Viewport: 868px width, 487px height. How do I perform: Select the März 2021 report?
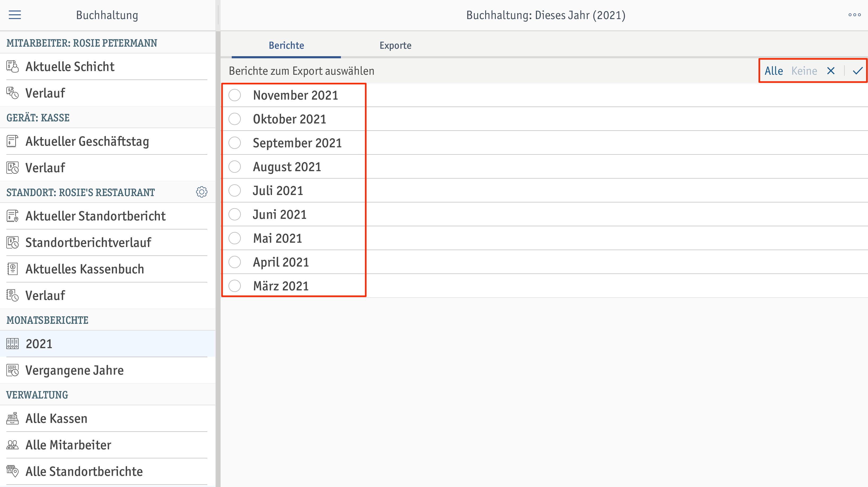(x=235, y=286)
